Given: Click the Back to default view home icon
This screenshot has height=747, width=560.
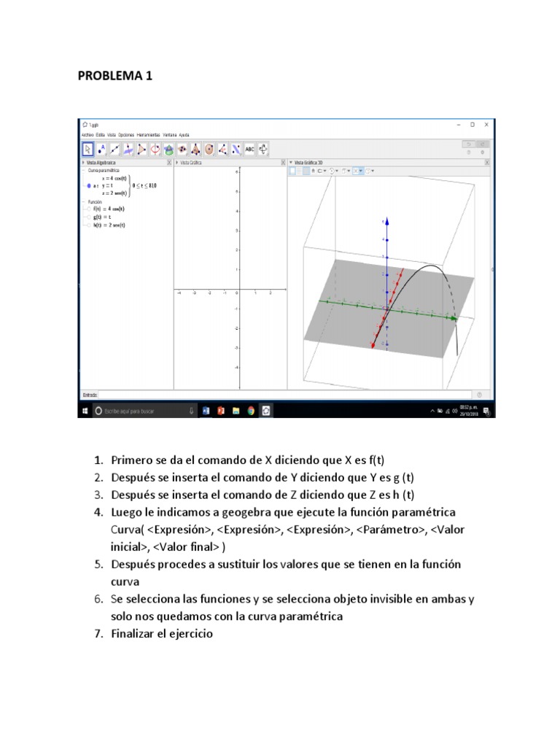Looking at the screenshot, I should tap(314, 171).
